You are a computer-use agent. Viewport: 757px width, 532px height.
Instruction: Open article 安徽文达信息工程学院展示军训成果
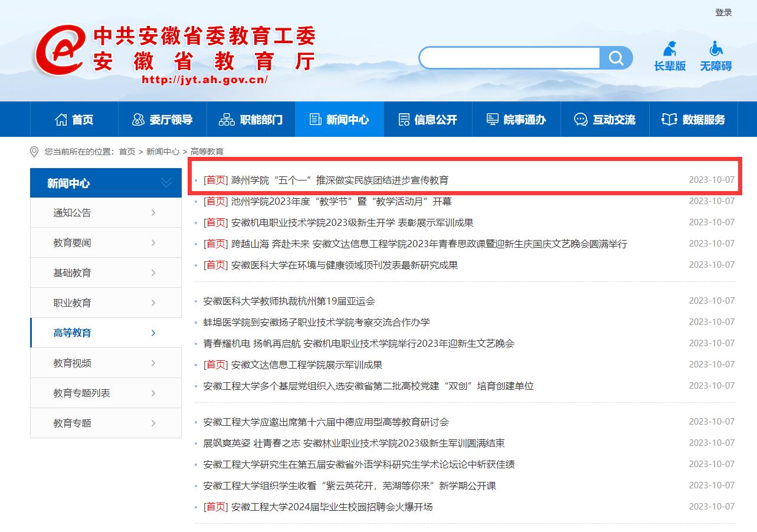pos(307,364)
